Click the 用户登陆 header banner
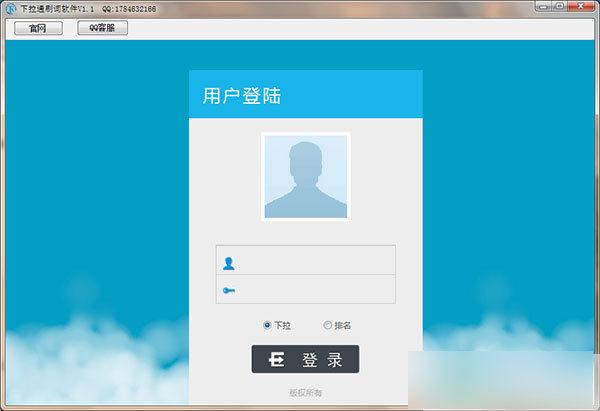This screenshot has height=411, width=600. [x=305, y=96]
